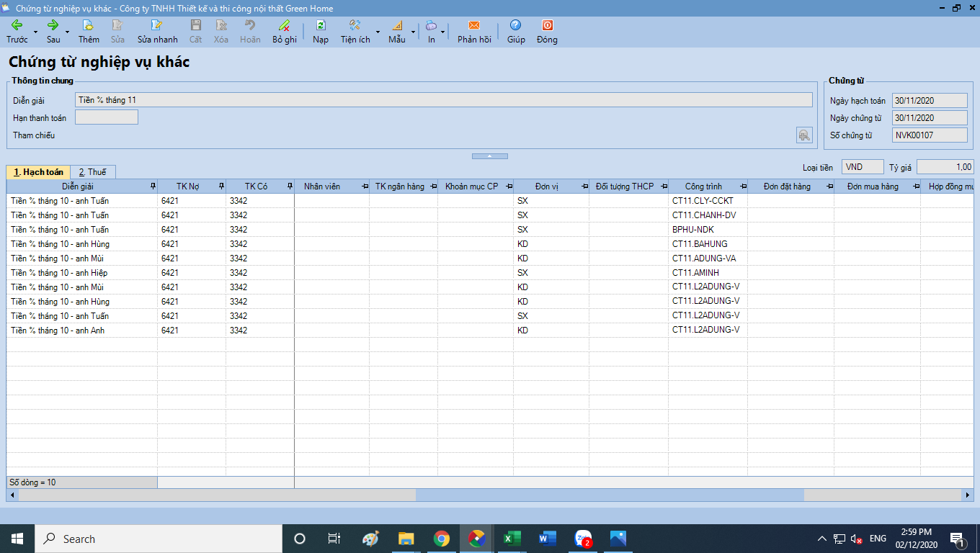Click the Diễn giải description field
This screenshot has height=553, width=980.
point(444,100)
